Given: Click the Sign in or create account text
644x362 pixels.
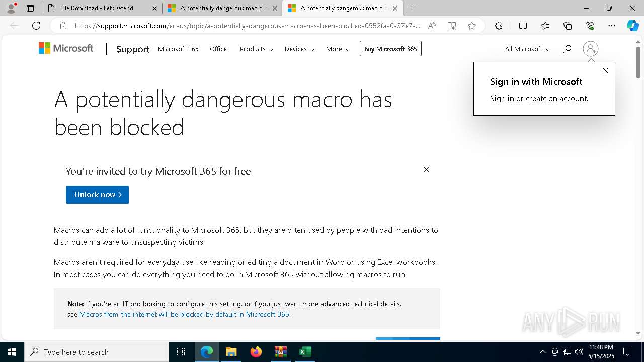Looking at the screenshot, I should 539,99.
